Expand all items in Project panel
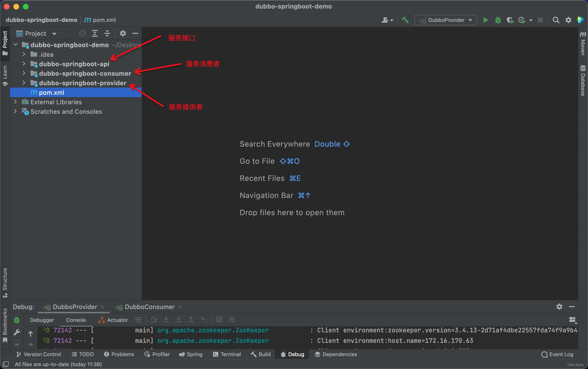 coord(95,33)
